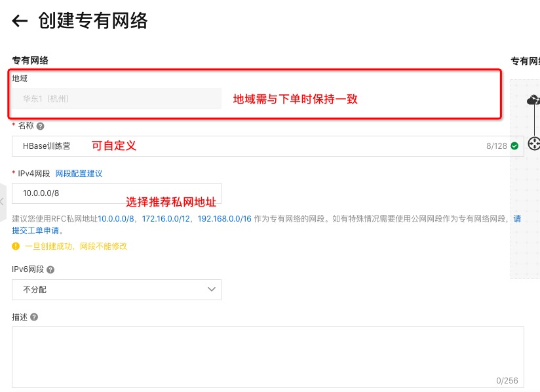Click the disabled 地域 field 华东1（杭州）
This screenshot has width=540, height=392.
click(x=117, y=98)
